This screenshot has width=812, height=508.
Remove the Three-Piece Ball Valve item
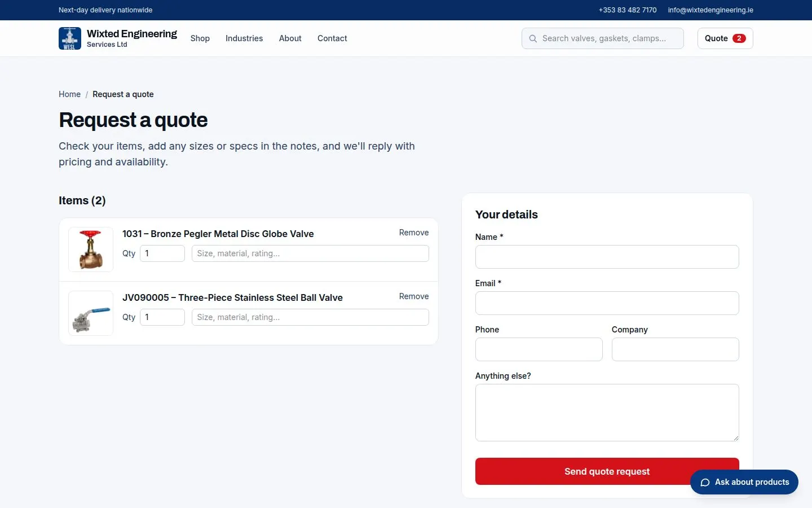click(414, 296)
